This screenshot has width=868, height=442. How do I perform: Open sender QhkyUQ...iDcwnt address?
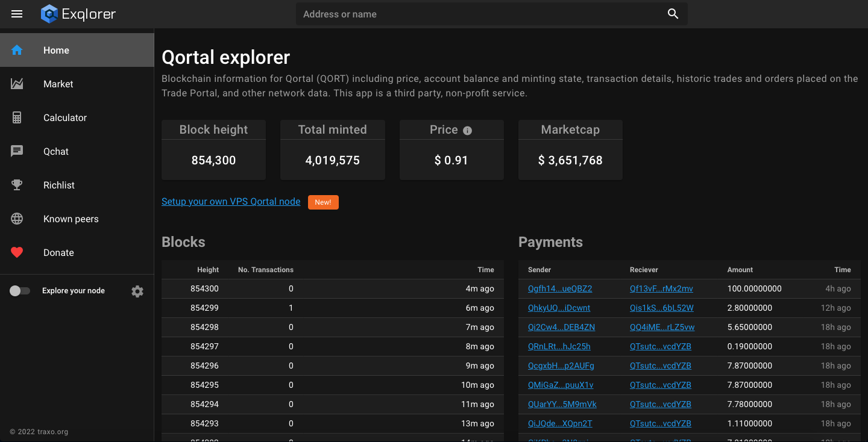click(x=559, y=308)
